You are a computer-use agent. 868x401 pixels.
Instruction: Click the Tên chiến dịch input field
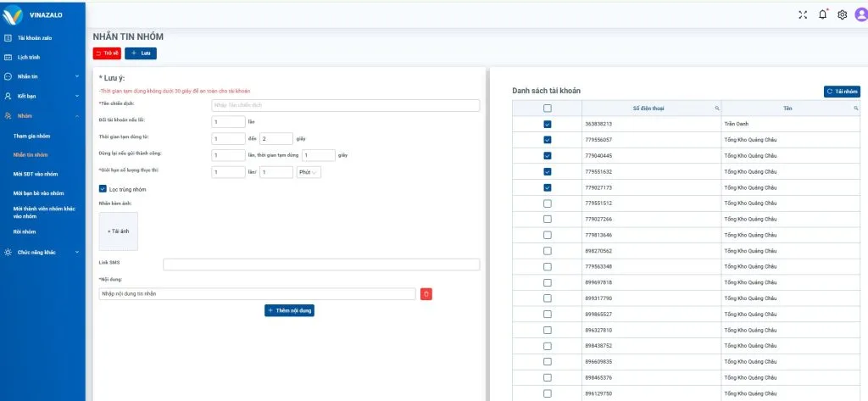(345, 106)
